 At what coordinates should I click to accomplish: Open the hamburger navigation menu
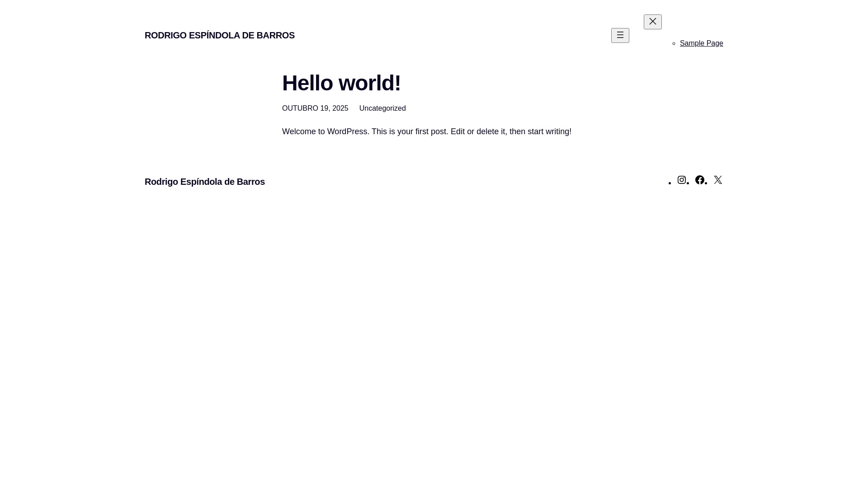620,35
